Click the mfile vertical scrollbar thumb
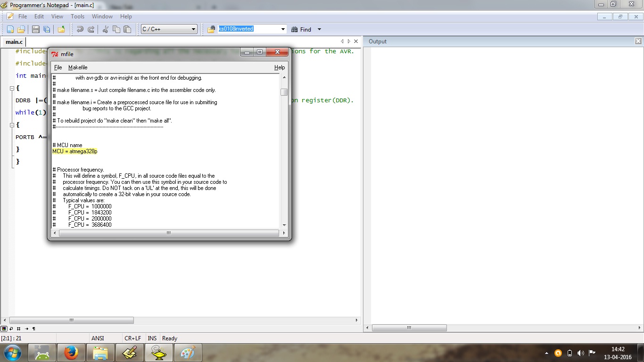 (x=284, y=92)
